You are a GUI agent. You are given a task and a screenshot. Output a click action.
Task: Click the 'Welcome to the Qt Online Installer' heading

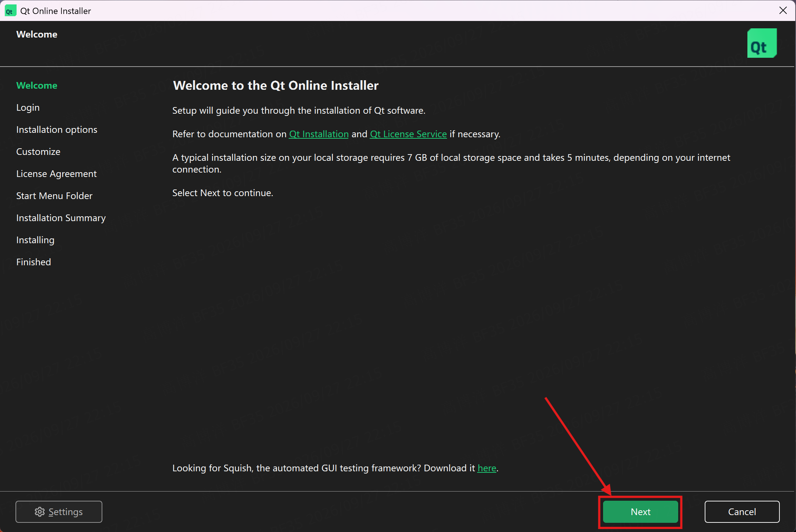(x=276, y=85)
